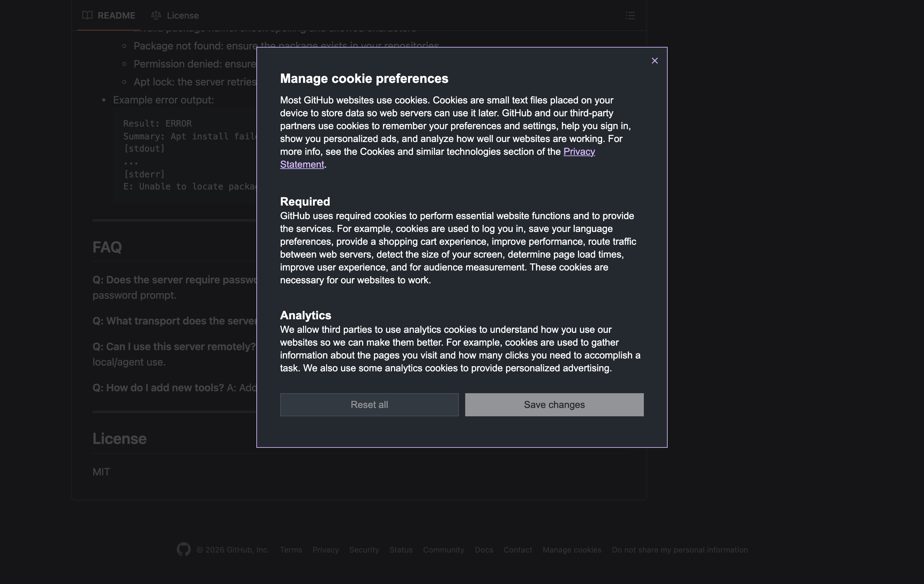Open the Status footer link
The image size is (924, 584).
(401, 550)
